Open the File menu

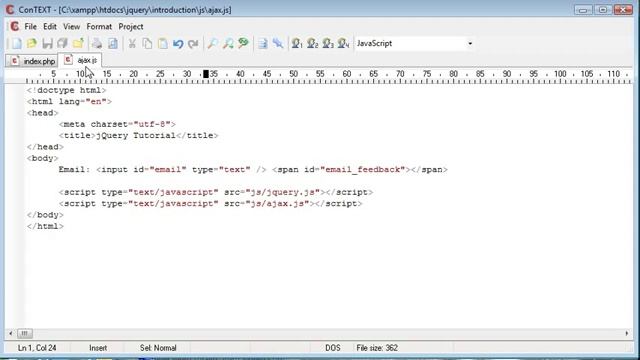coord(31,27)
